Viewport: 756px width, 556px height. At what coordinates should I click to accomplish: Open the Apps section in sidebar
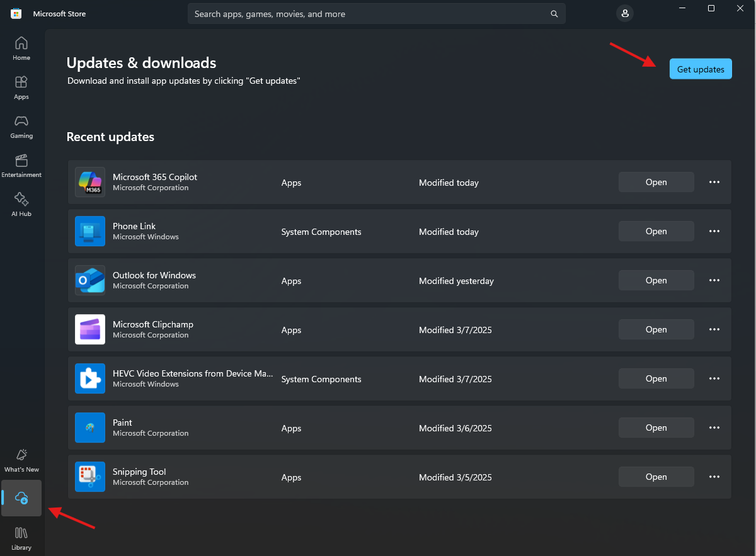tap(21, 88)
